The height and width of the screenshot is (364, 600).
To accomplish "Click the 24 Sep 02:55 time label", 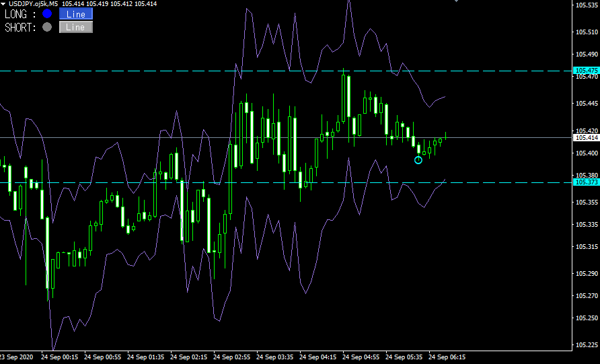I will click(x=231, y=357).
